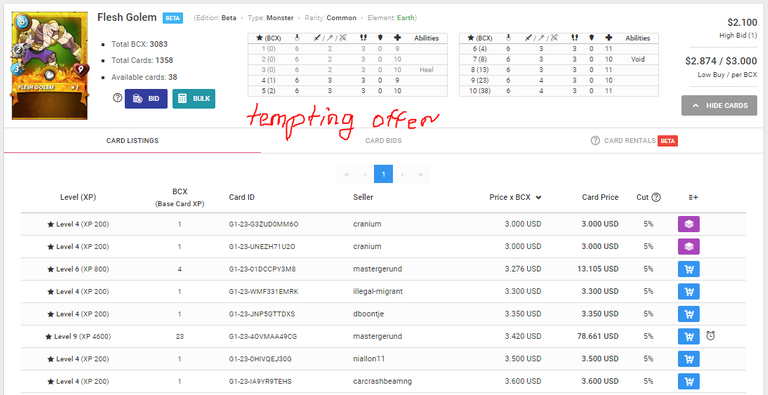Collapse listings with HIDE CARDS button
768x395 pixels.
tap(719, 105)
